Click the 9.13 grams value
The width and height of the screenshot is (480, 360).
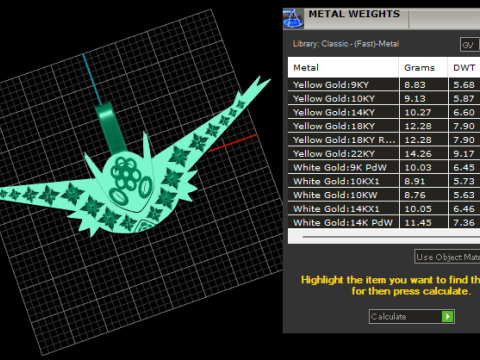(x=415, y=99)
